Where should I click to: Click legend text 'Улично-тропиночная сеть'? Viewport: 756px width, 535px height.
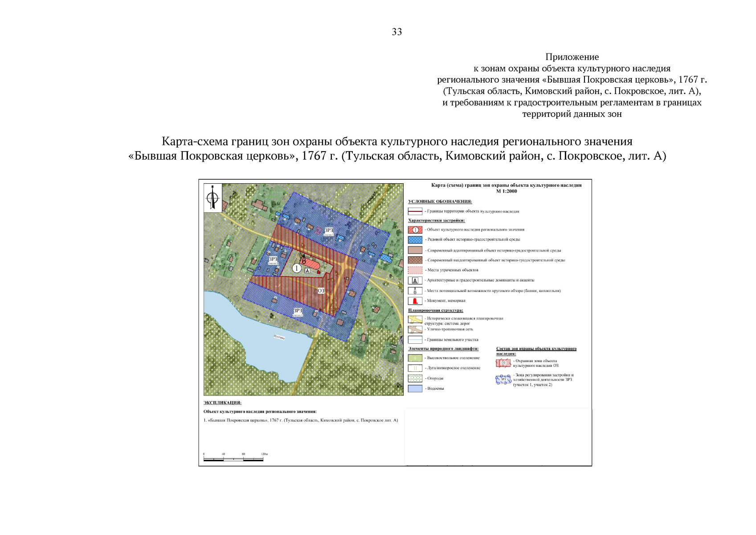pos(450,329)
